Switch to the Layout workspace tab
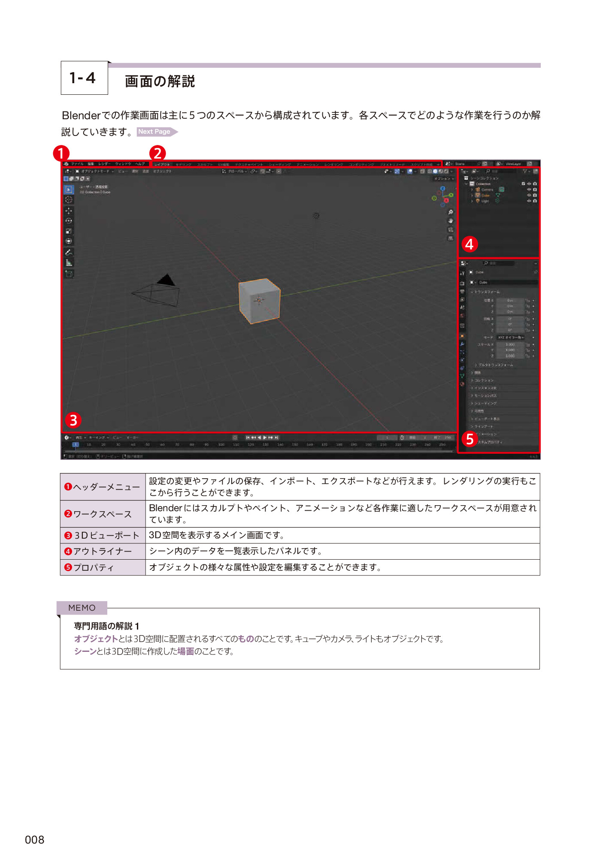The image size is (615, 868). click(162, 164)
